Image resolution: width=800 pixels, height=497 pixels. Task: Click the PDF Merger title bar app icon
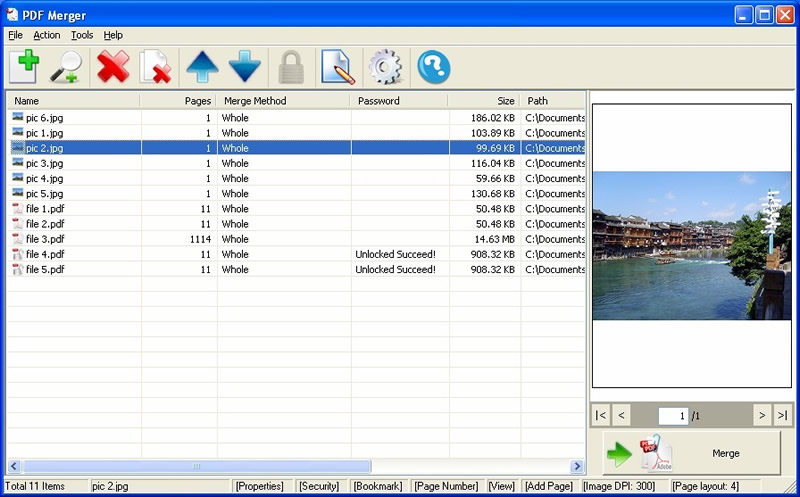(12, 15)
